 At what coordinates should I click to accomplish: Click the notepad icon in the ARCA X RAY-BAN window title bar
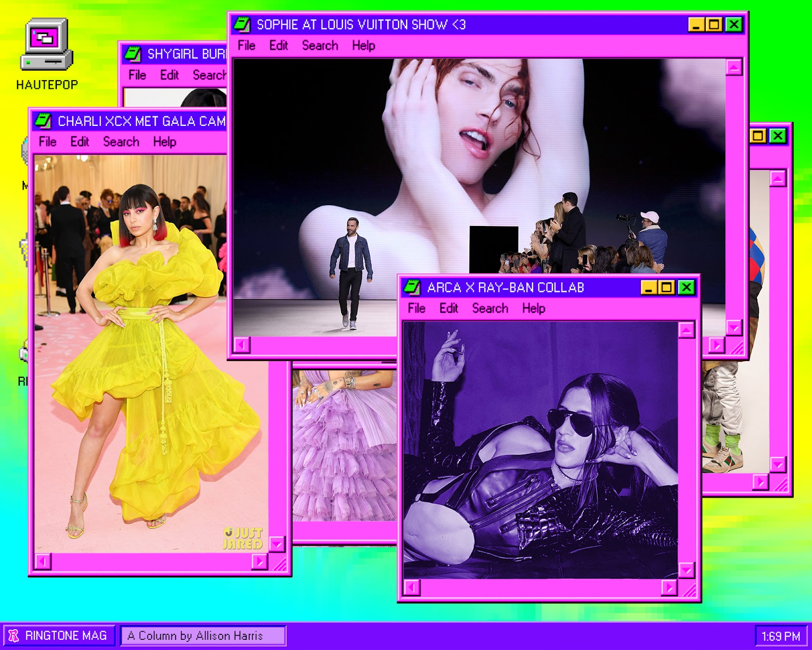pyautogui.click(x=412, y=287)
